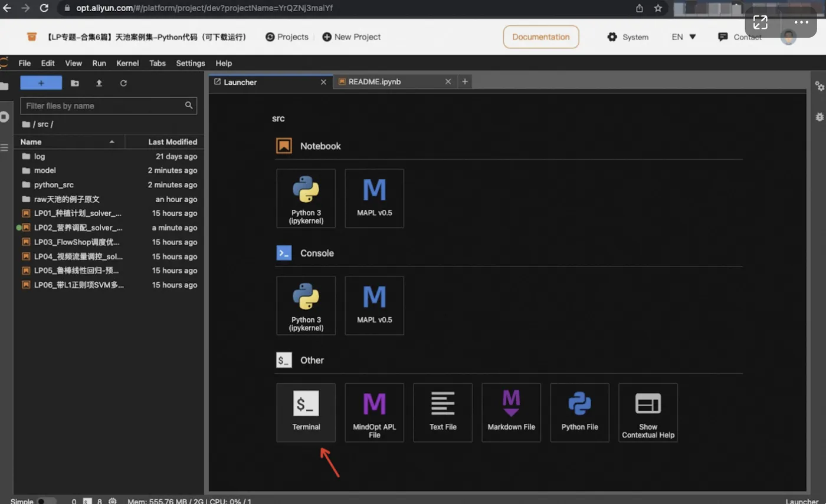Open the EN language dropdown

pos(684,37)
